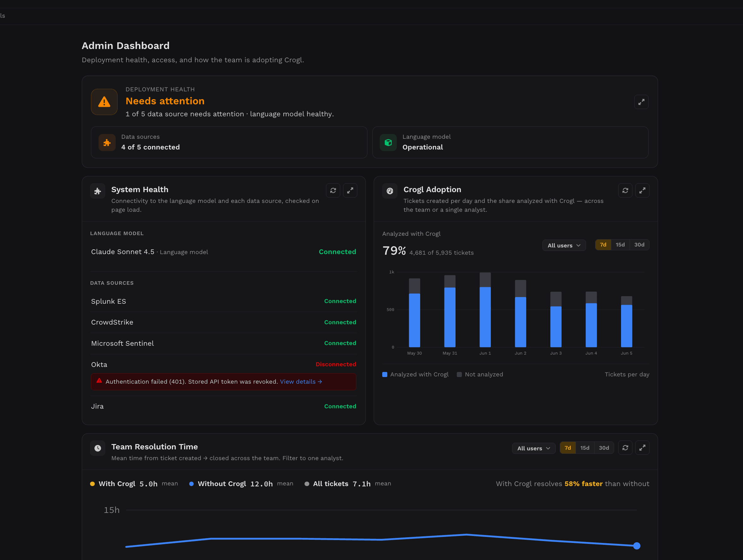The height and width of the screenshot is (560, 743).
Task: Click the CrowdStrike data source row
Action: [x=223, y=322]
